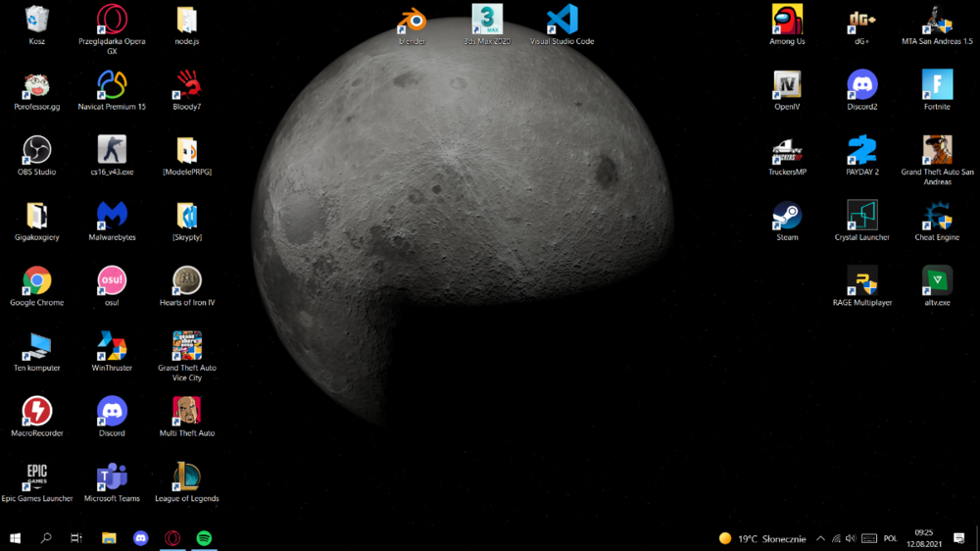Switch to Spotify in the taskbar
This screenshot has height=551, width=980.
(205, 538)
